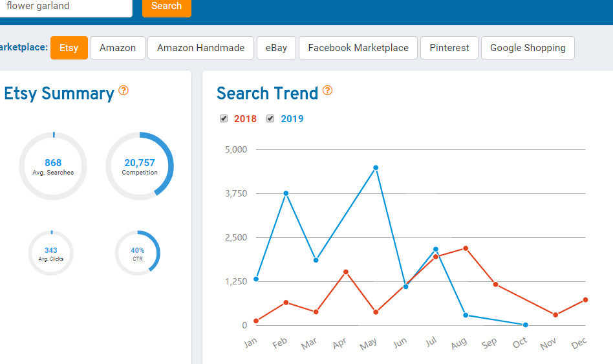Click the red 2018 legend label

(x=245, y=119)
